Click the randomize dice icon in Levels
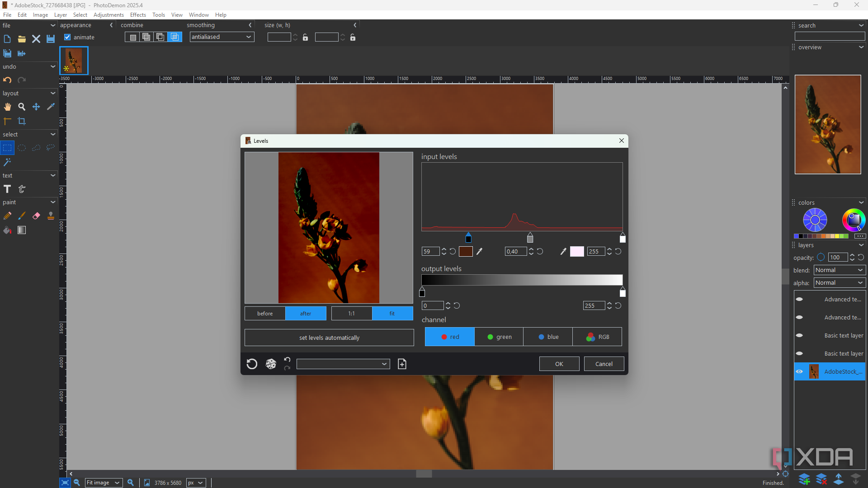Viewport: 868px width, 488px height. point(271,364)
